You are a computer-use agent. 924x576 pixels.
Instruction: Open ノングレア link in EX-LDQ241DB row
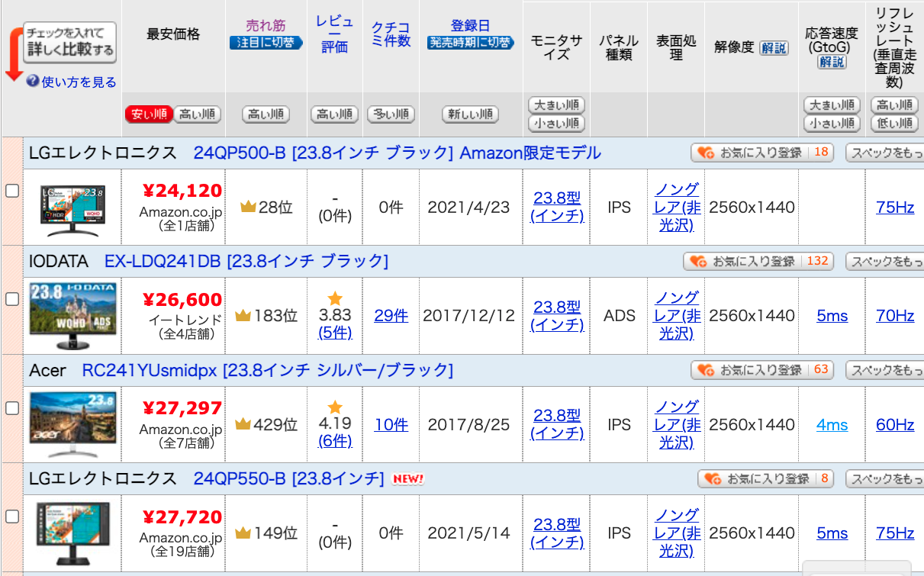[676, 315]
